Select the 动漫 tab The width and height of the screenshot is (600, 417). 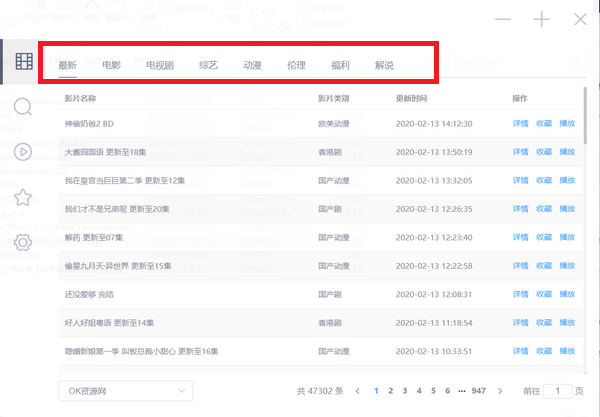[x=252, y=65]
